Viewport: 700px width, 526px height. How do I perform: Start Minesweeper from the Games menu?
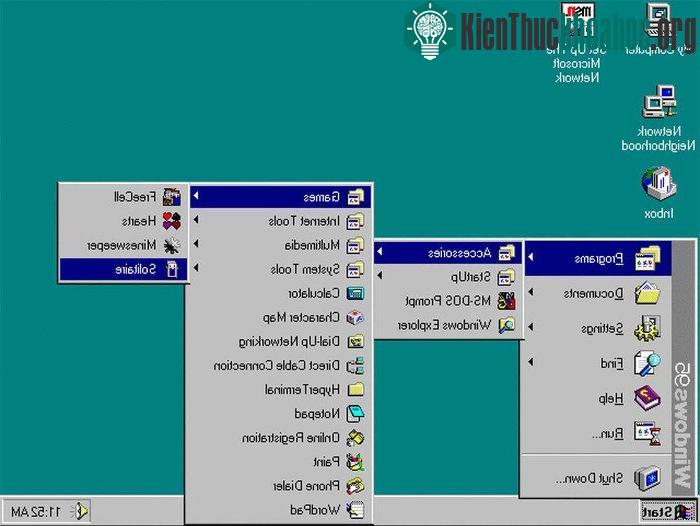click(124, 245)
